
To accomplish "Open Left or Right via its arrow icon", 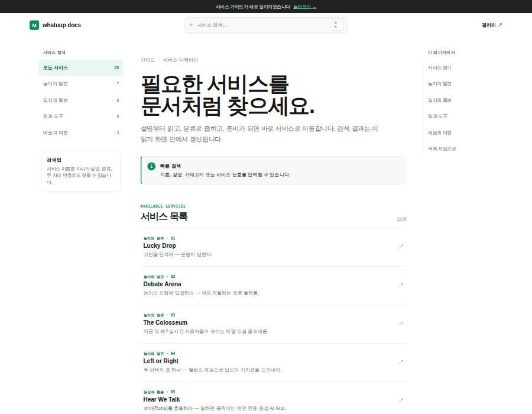I will [401, 362].
